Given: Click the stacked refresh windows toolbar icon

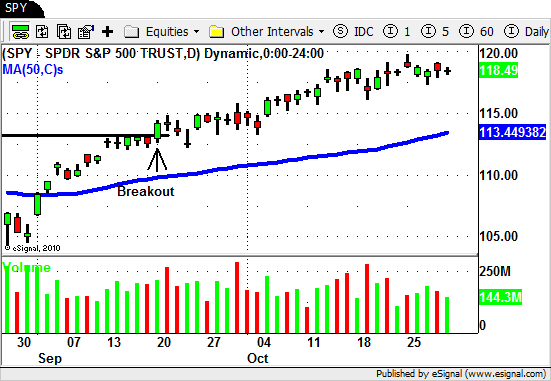Looking at the screenshot, I should coord(64,32).
